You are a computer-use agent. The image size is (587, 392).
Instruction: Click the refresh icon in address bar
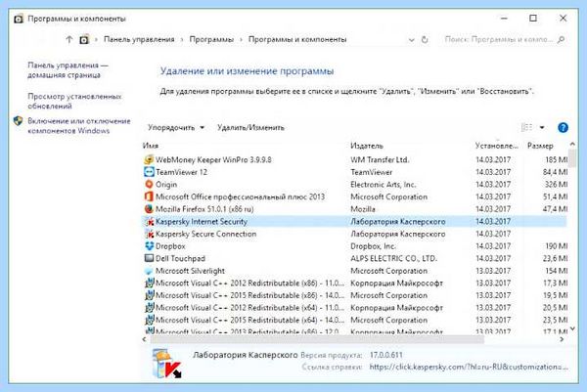[x=425, y=40]
